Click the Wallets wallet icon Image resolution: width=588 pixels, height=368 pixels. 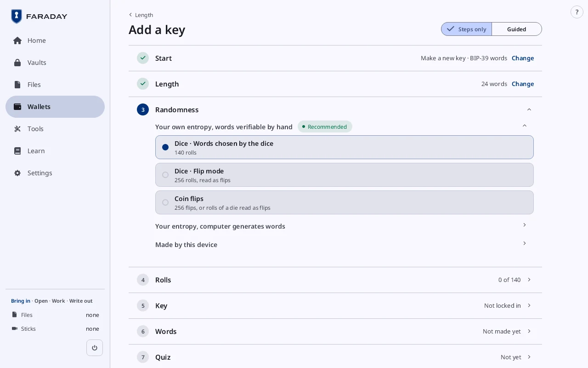(x=17, y=107)
